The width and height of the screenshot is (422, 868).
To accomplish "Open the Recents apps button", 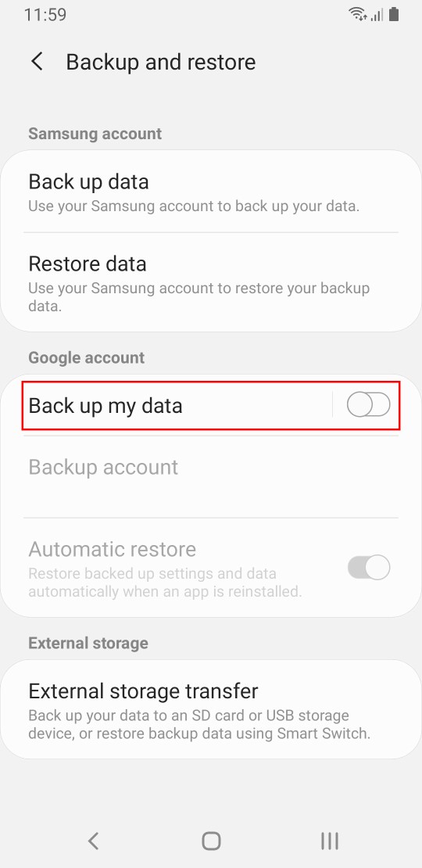I will click(330, 841).
